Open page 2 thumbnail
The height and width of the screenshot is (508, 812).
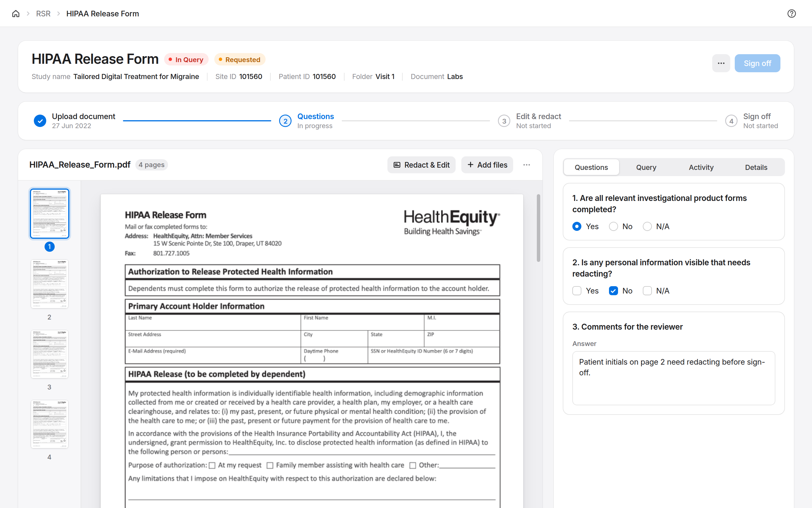pos(50,284)
